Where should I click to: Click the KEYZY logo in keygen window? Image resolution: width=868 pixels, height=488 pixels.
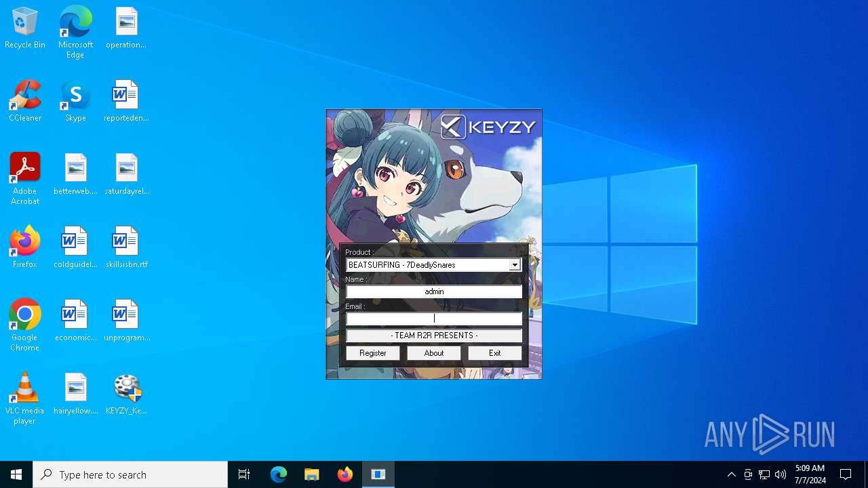pyautogui.click(x=488, y=127)
